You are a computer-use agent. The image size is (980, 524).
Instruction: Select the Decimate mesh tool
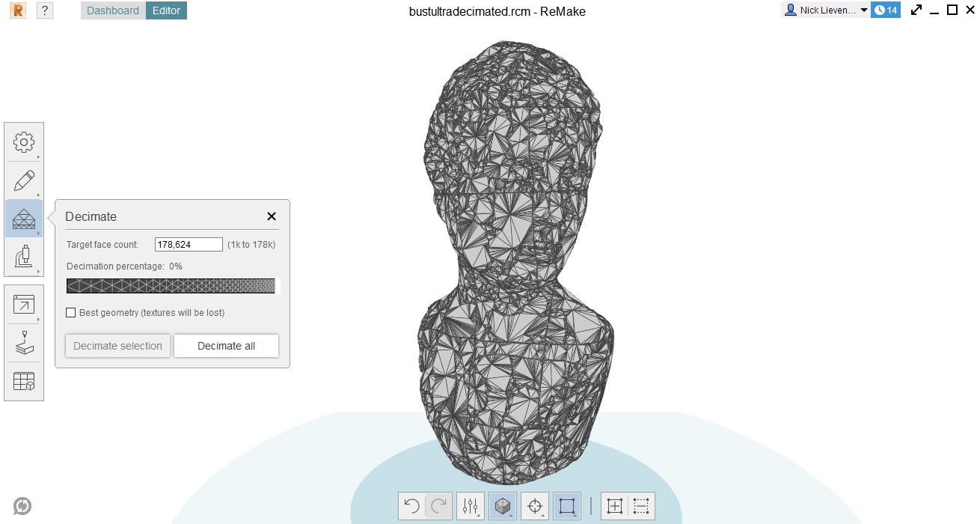pyautogui.click(x=24, y=219)
